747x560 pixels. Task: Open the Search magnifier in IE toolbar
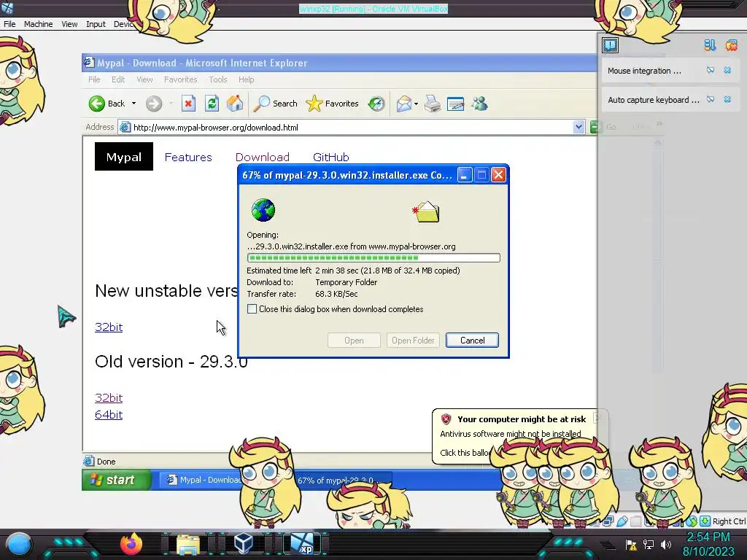[x=261, y=104]
